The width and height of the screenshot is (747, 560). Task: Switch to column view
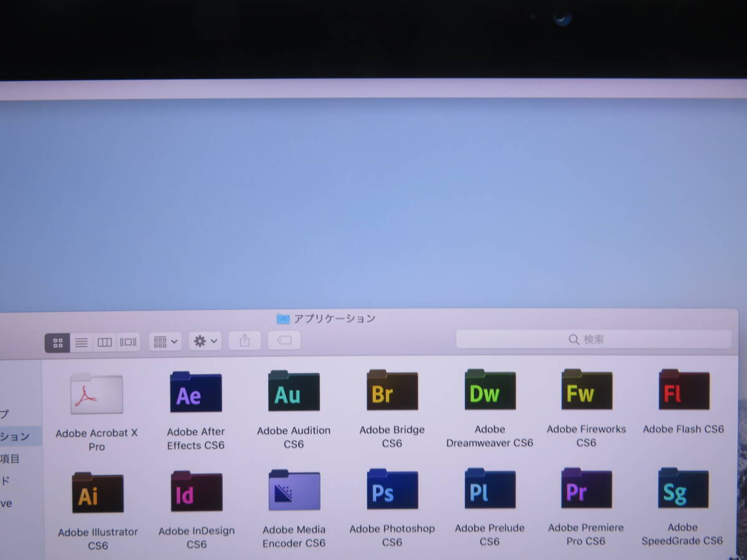[x=104, y=342]
